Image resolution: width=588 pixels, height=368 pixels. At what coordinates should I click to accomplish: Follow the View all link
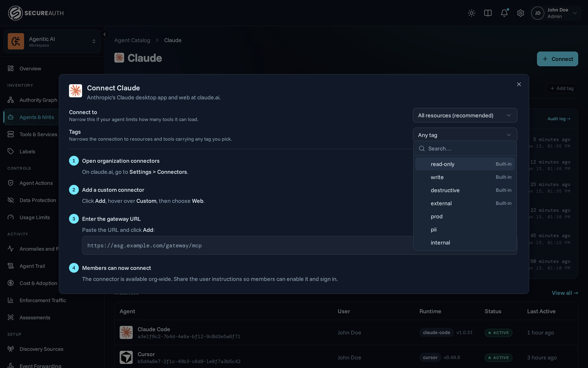tap(565, 293)
